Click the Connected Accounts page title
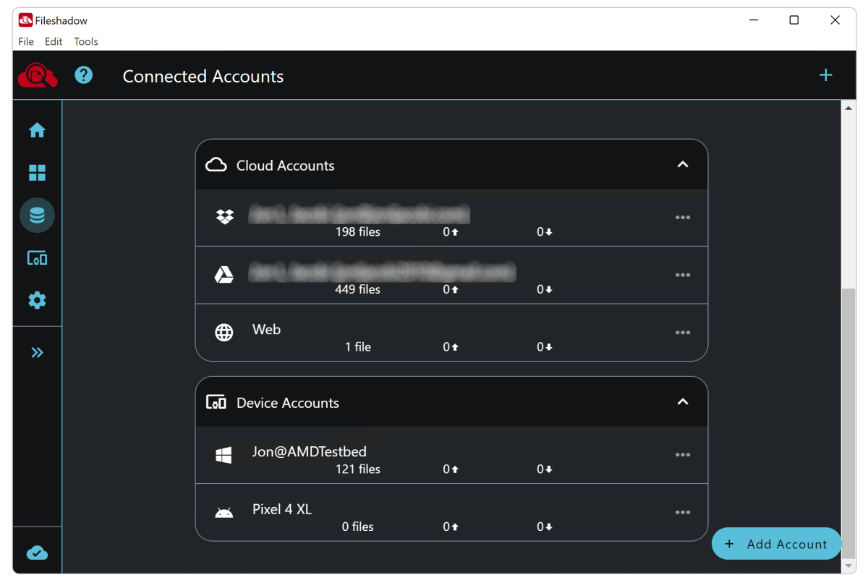The image size is (868, 588). [x=203, y=76]
